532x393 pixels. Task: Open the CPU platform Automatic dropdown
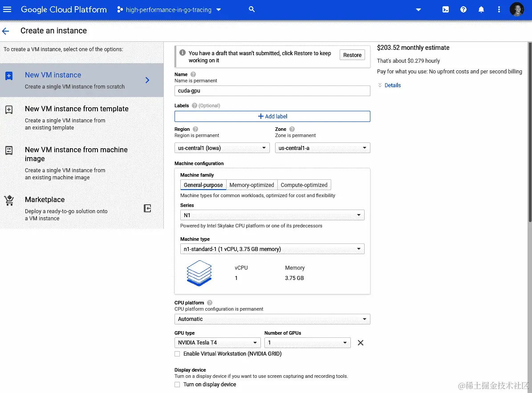point(272,319)
